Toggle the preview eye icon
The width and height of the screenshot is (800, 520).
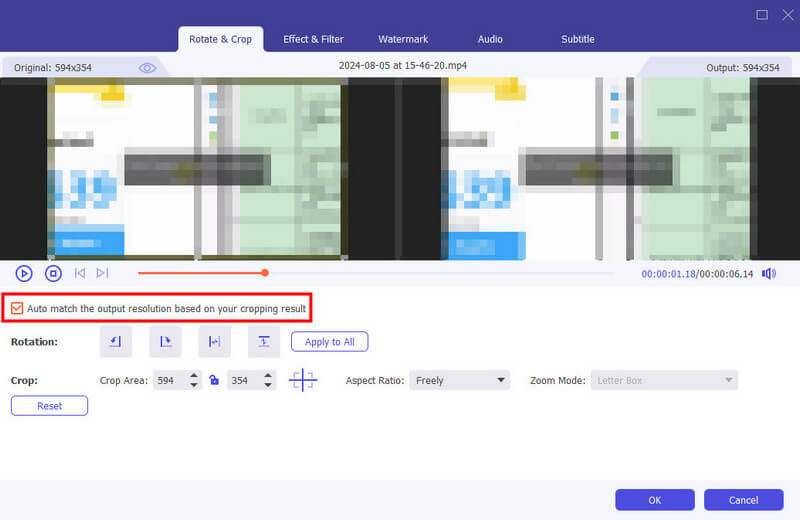[x=148, y=68]
